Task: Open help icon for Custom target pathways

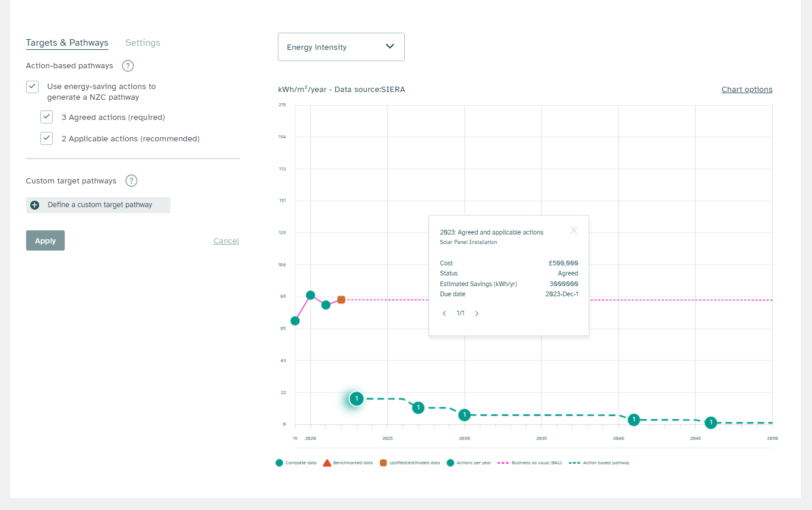Action: [x=132, y=181]
